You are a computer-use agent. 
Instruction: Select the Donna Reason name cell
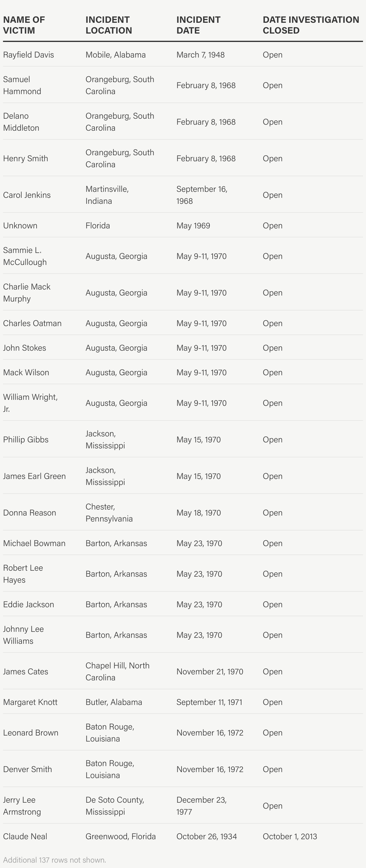coord(29,513)
